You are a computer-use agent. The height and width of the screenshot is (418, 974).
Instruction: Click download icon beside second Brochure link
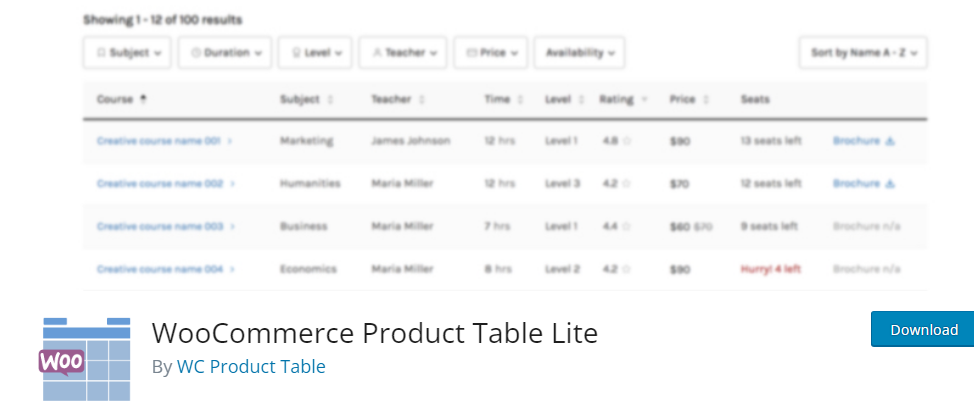[890, 184]
